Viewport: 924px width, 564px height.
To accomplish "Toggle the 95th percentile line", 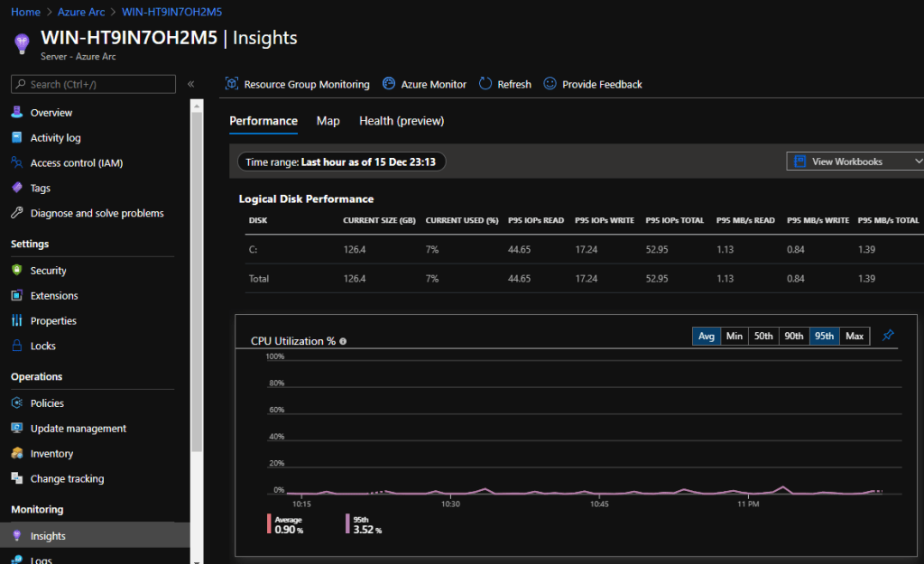I will coord(824,337).
